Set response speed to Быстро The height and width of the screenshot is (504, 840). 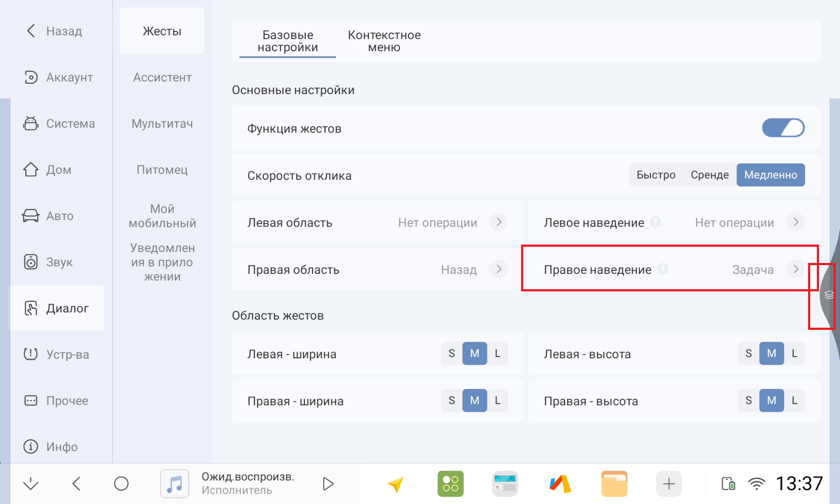(x=656, y=175)
